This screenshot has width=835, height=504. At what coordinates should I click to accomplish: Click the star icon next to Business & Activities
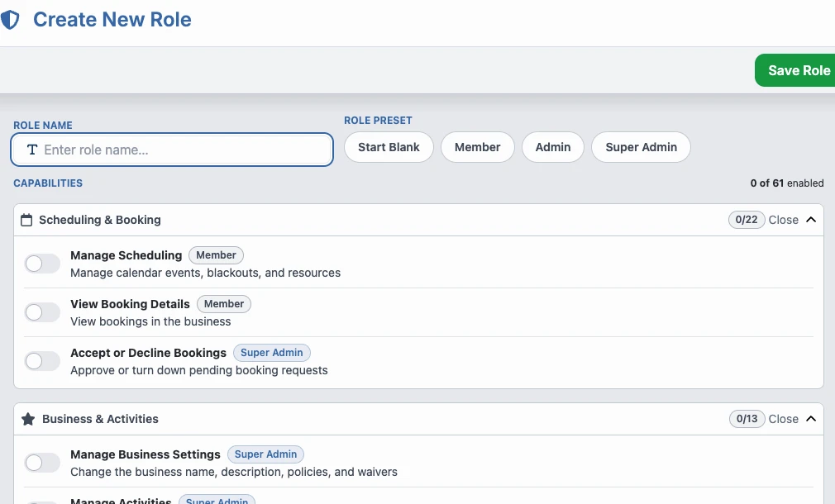[28, 420]
